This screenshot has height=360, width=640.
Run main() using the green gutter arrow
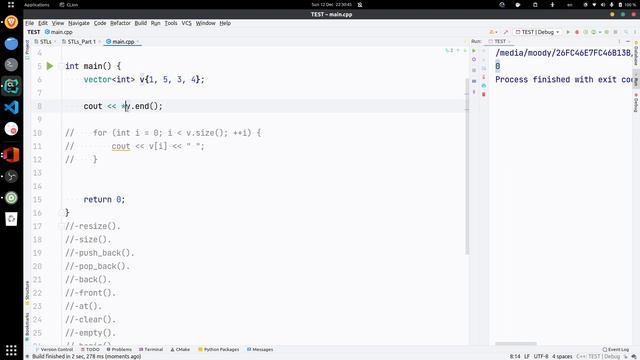50,66
